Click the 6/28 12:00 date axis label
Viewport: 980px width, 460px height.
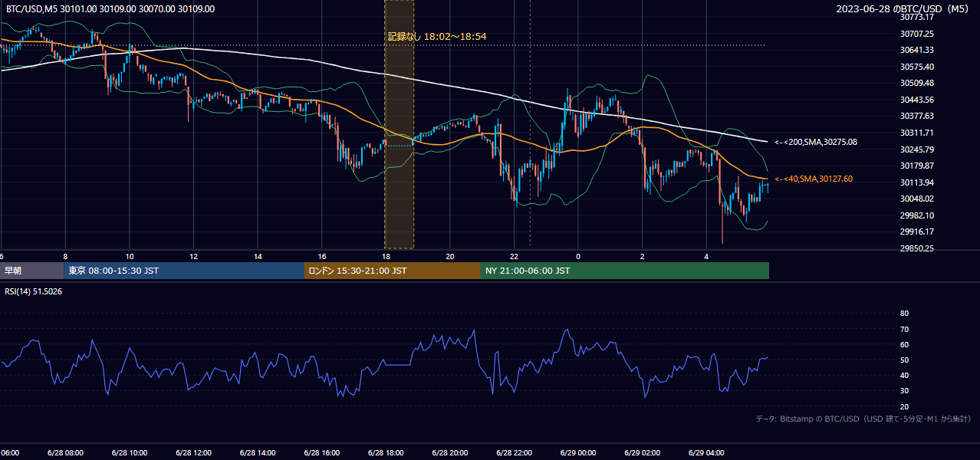[193, 453]
